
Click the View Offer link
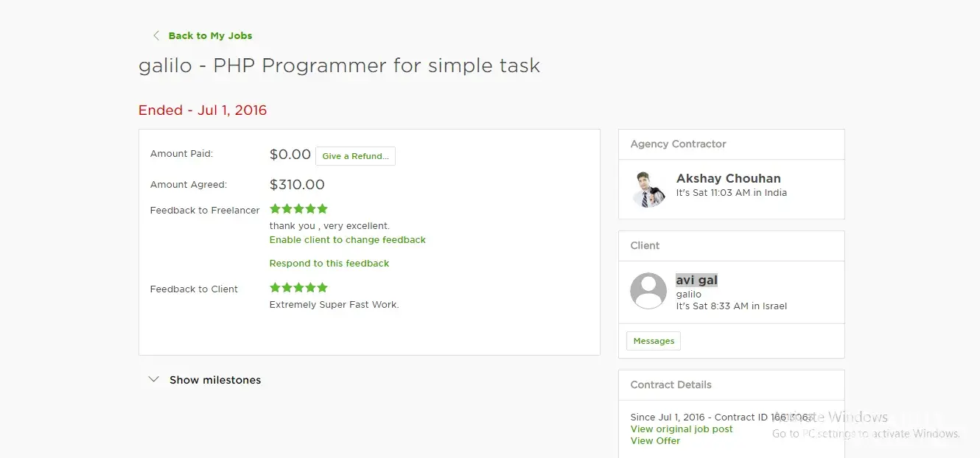[655, 441]
